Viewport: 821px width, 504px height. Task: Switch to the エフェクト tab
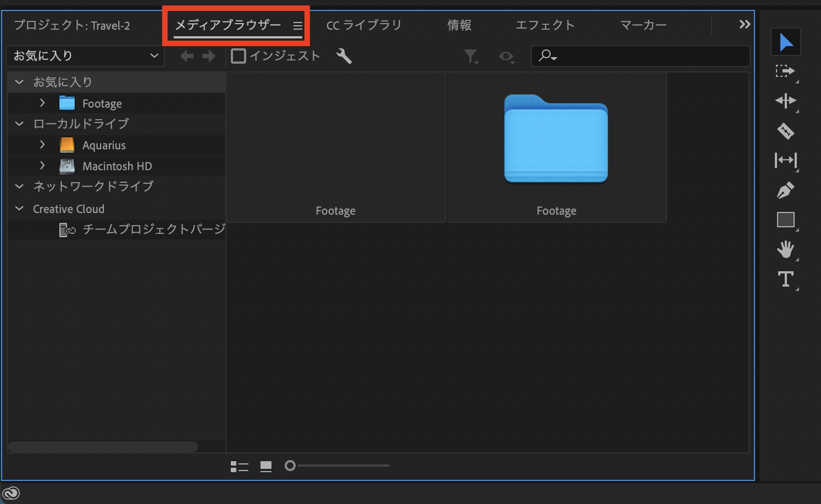pos(545,25)
